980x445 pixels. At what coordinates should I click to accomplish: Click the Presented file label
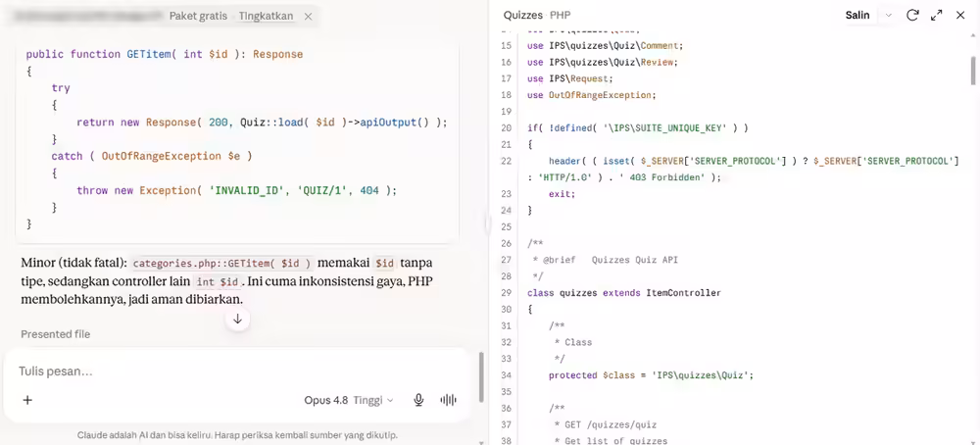[55, 334]
